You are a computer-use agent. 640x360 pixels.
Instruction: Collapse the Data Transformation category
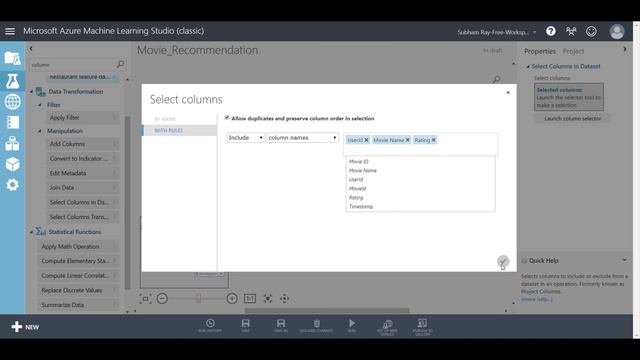[31, 91]
